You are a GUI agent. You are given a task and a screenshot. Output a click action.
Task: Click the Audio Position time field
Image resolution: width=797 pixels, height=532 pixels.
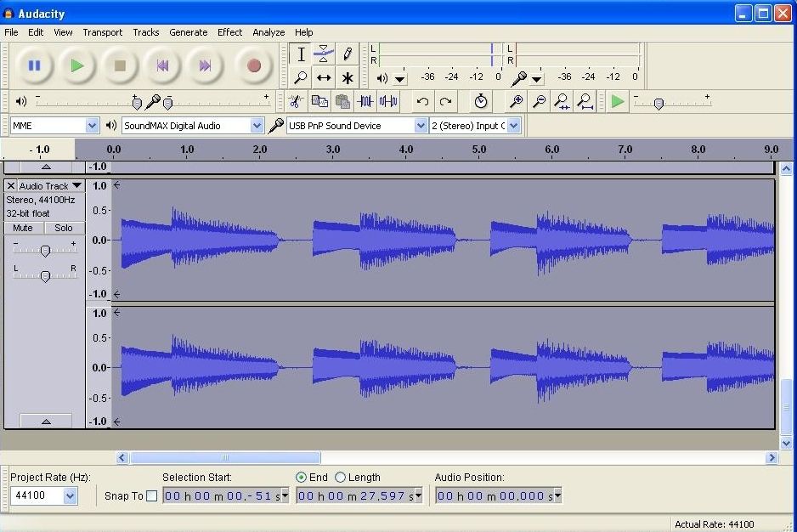[499, 495]
